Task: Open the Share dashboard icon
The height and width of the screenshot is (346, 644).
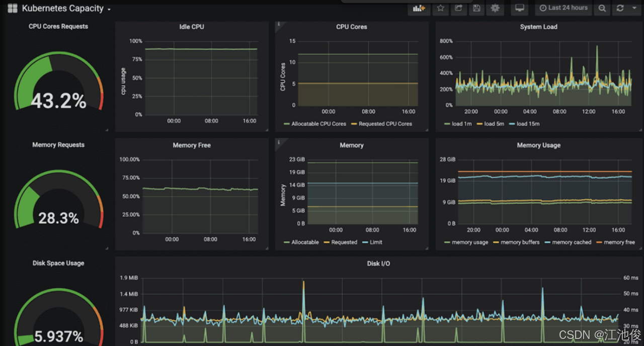Action: pyautogui.click(x=458, y=8)
